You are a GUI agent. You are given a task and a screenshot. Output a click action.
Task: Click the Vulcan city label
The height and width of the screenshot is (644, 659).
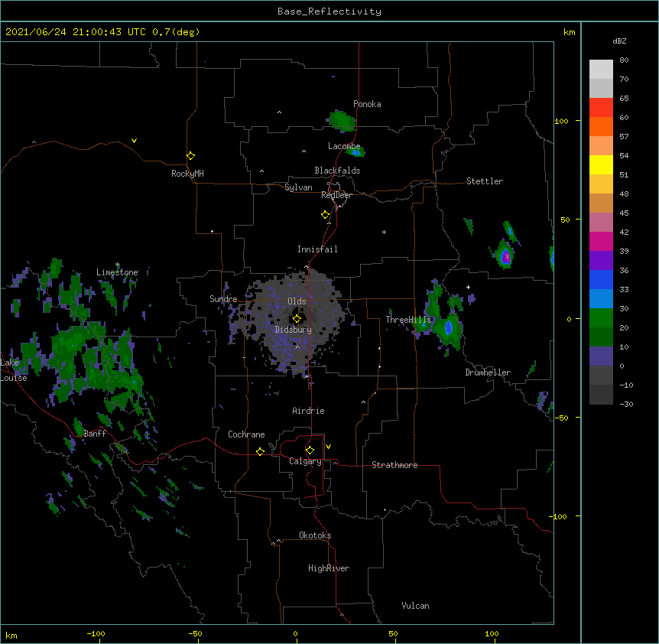coord(415,606)
